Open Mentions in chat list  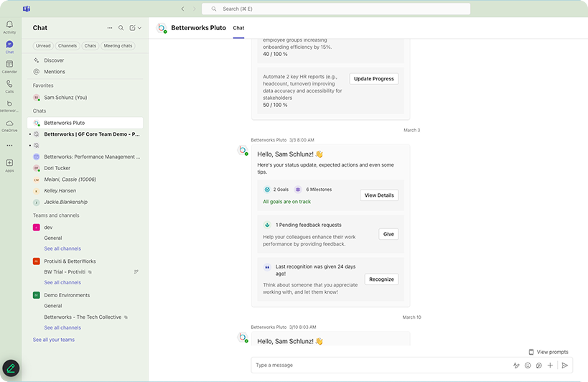[85, 72]
